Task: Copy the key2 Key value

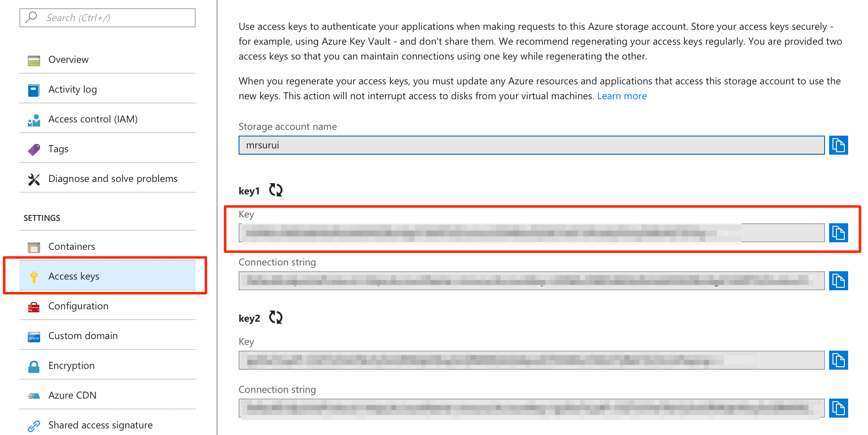Action: click(839, 360)
